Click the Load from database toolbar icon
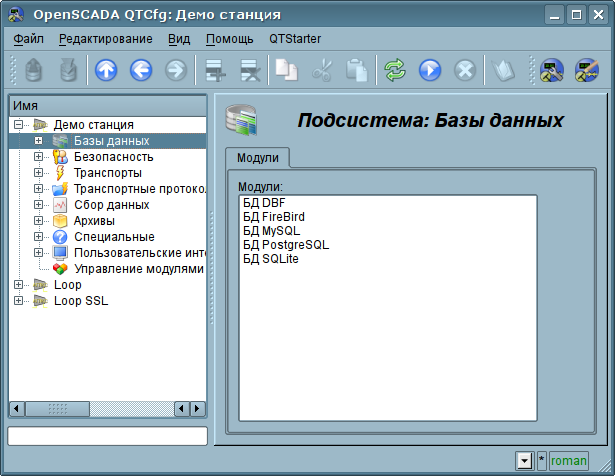The image size is (615, 476). pyautogui.click(x=34, y=70)
